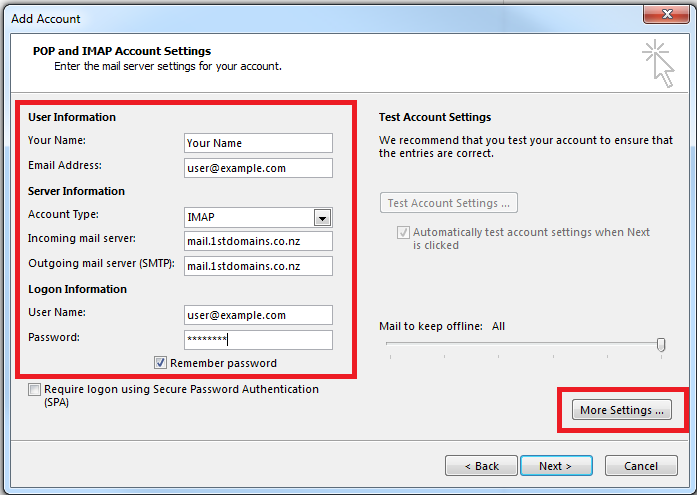This screenshot has width=697, height=495.
Task: Click the cursor wizard icon in header
Action: pyautogui.click(x=658, y=62)
